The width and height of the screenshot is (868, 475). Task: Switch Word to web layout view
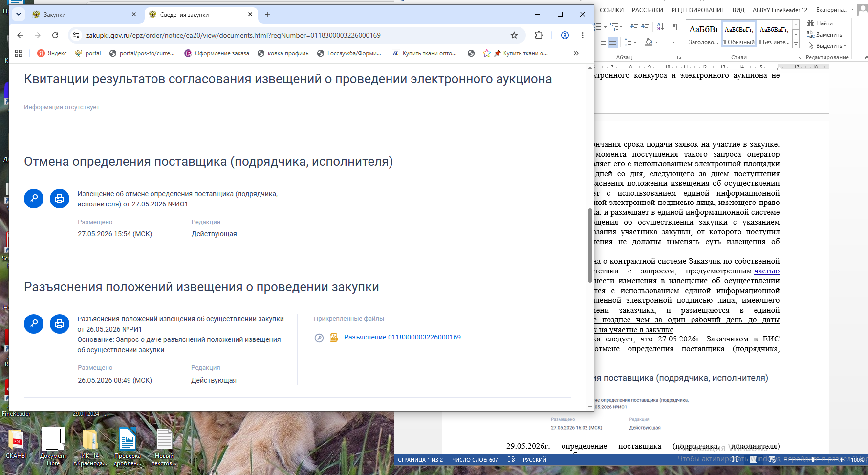coord(772,460)
